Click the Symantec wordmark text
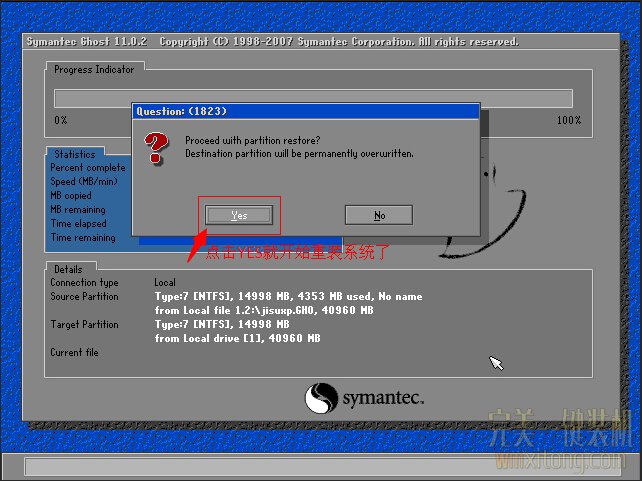 point(383,399)
